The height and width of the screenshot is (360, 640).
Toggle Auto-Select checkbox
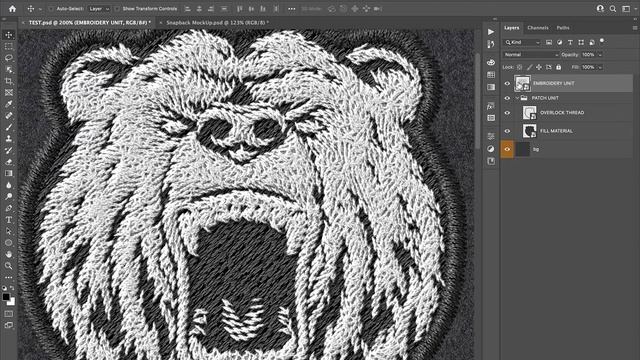[x=51, y=9]
